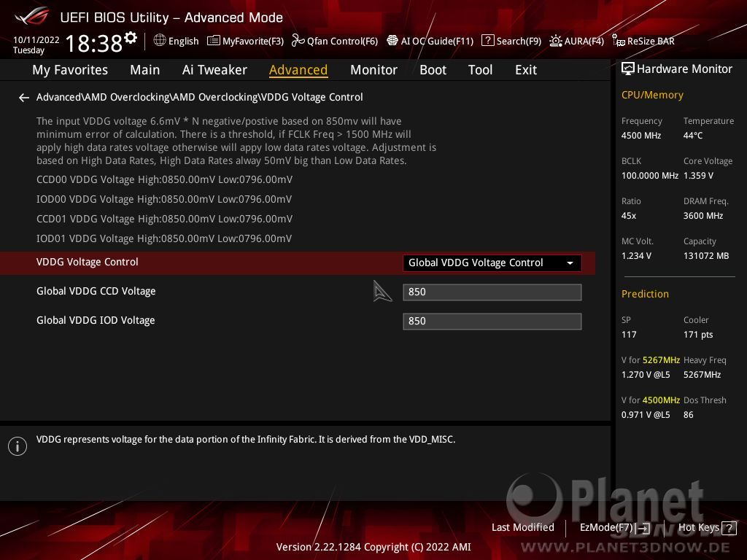Click the Hot Keys question mark icon

point(729,528)
